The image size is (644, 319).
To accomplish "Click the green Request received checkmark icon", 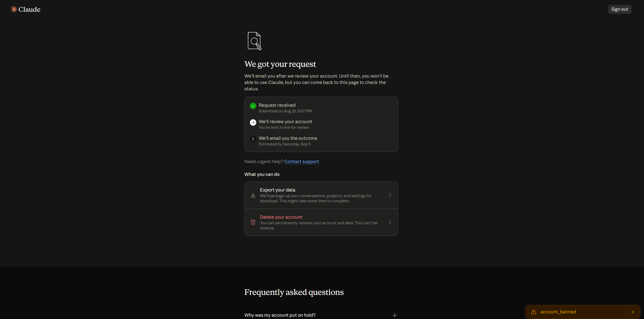I will tap(253, 106).
